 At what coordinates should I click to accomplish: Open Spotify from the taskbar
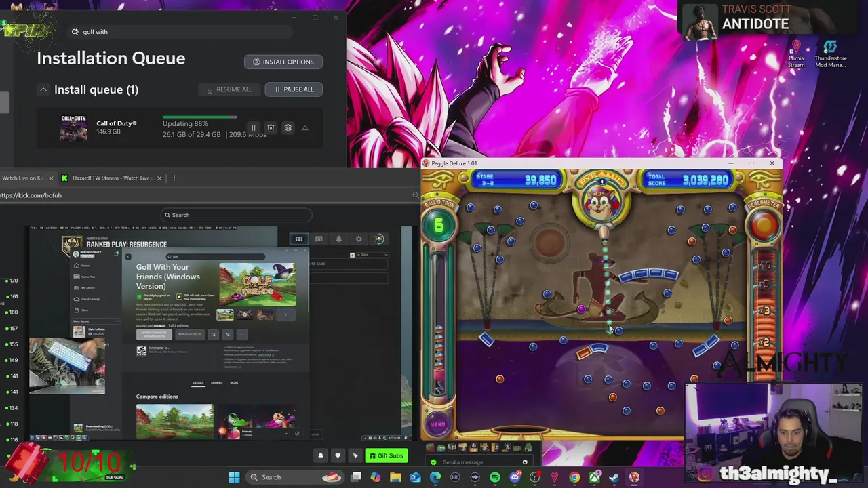495,477
